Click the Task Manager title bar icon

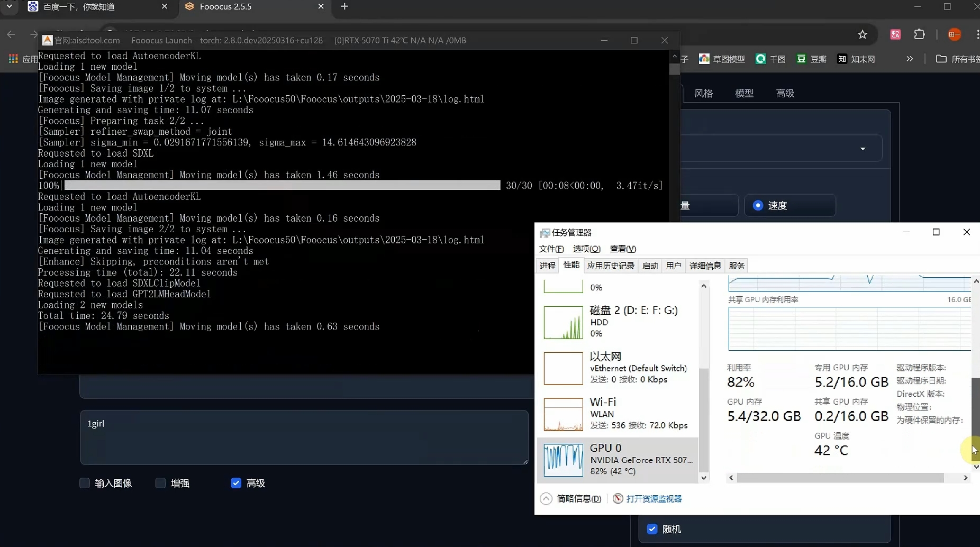(x=545, y=233)
